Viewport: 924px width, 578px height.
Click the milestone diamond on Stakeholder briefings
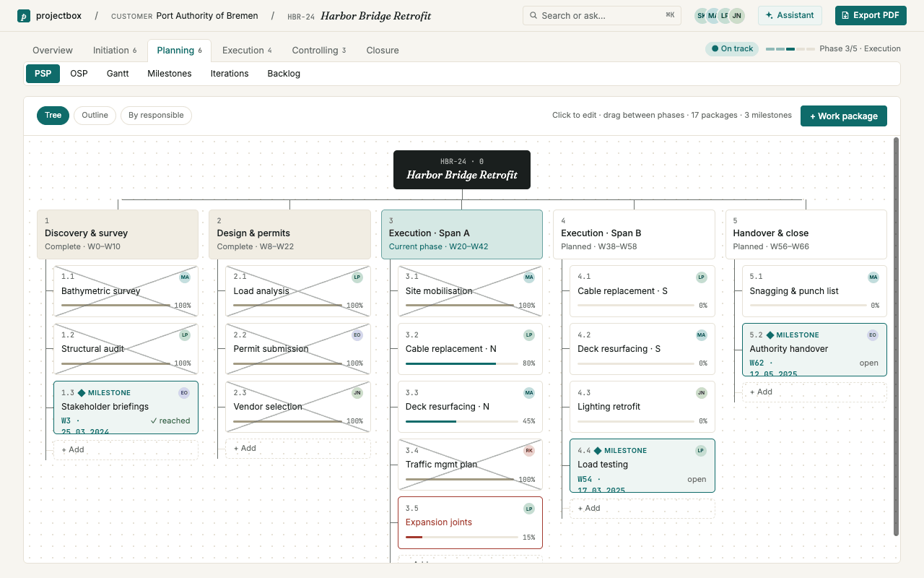(82, 393)
